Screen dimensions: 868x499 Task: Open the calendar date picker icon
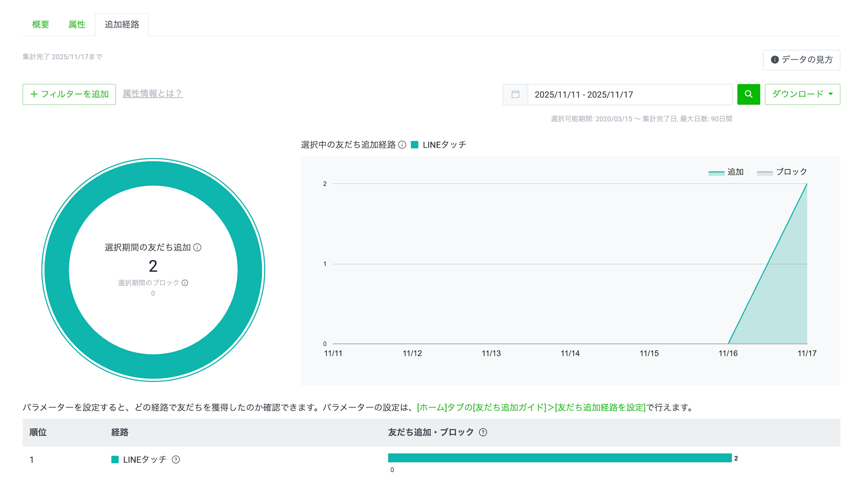pos(516,94)
